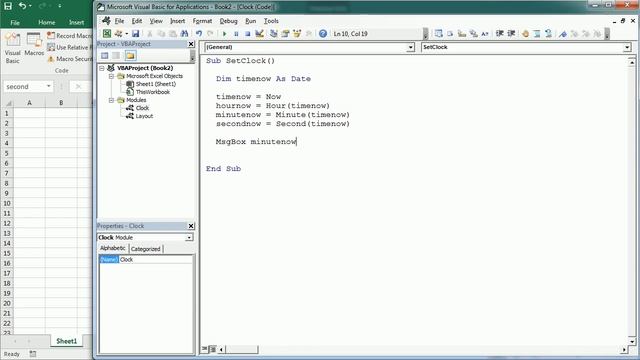640x360 pixels.
Task: Collapse the Modules folder node
Action: [x=111, y=100]
